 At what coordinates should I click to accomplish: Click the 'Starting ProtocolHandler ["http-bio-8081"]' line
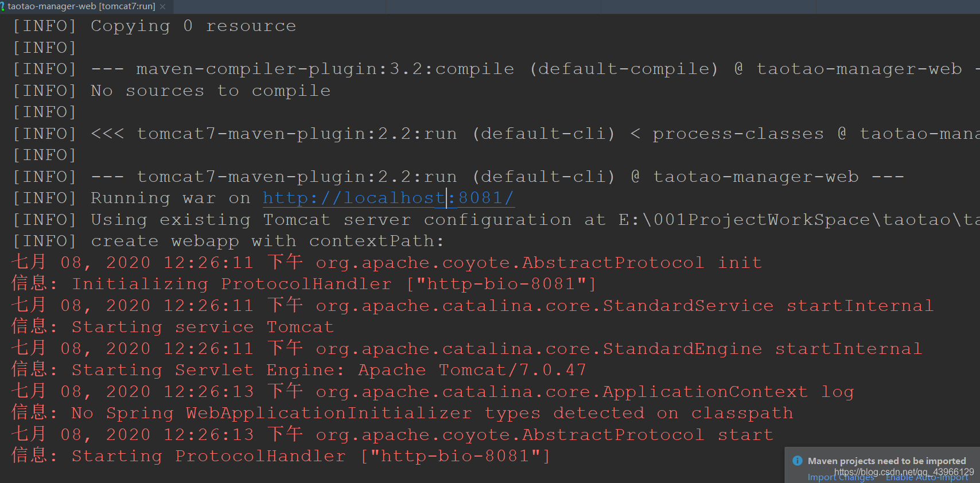(x=281, y=456)
